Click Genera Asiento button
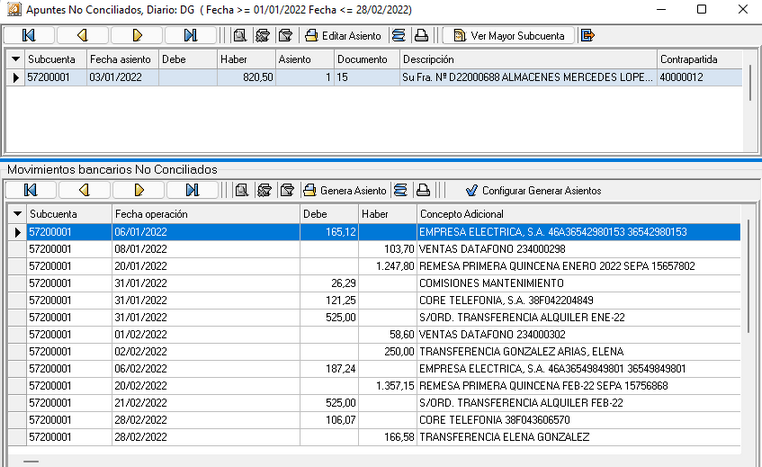Screen dimensions: 762x467 pyautogui.click(x=345, y=190)
